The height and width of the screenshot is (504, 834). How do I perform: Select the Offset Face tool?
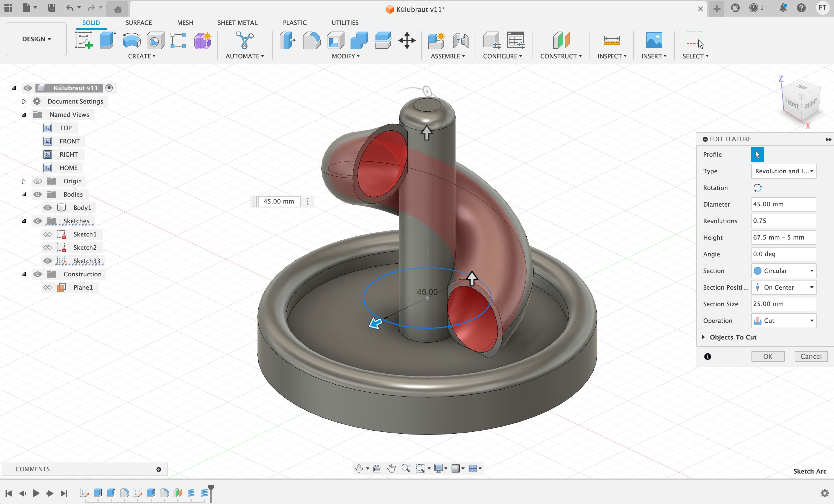tap(383, 40)
